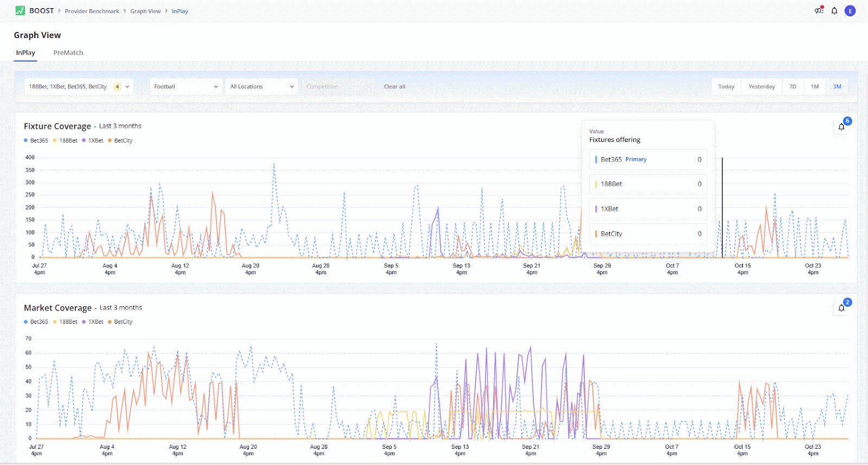
Task: Open Fixture Coverage alerts bell
Action: (x=841, y=127)
